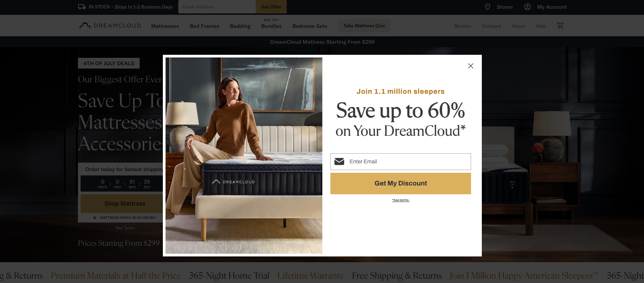Click the envelope icon in email field
Viewport: 644px width, 283px height.
point(339,161)
